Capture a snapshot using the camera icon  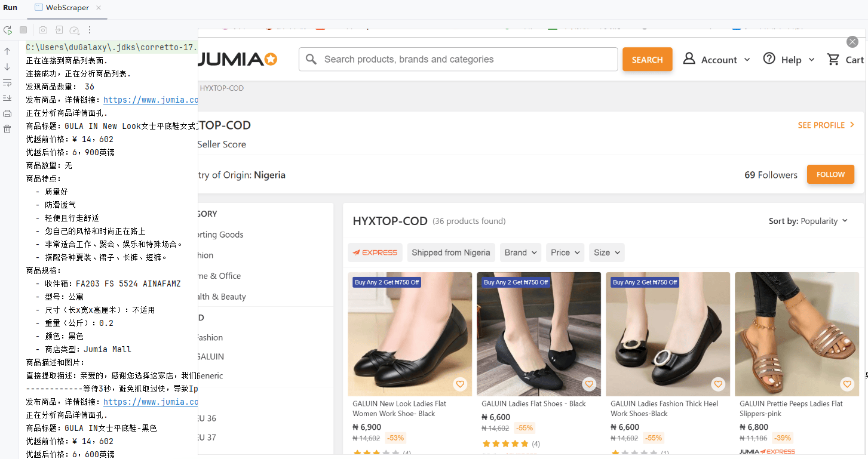pyautogui.click(x=42, y=30)
